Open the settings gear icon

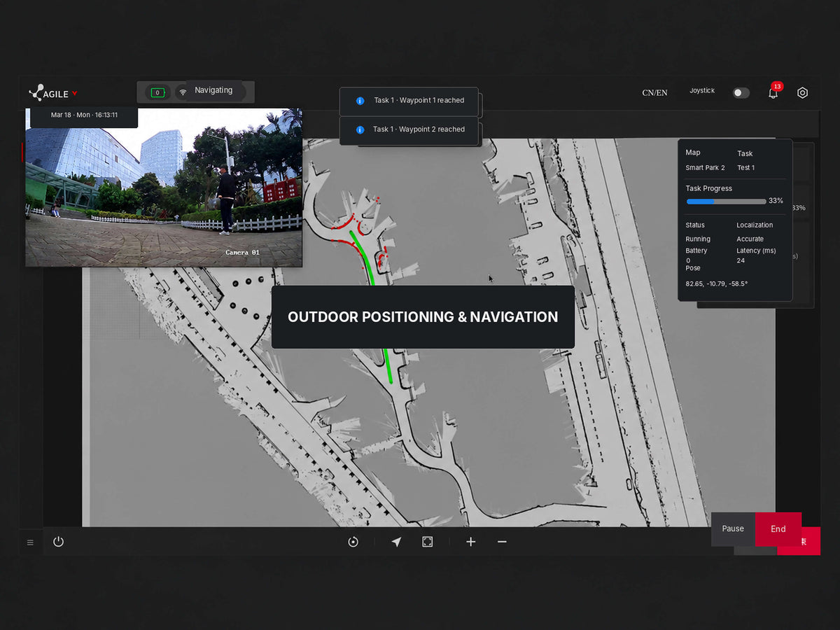pyautogui.click(x=803, y=92)
